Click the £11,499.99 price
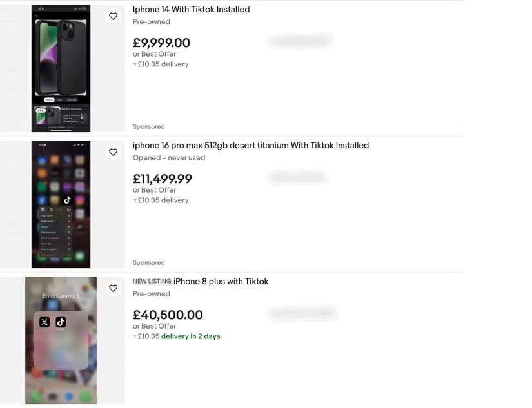The width and height of the screenshot is (532, 408). (x=163, y=179)
